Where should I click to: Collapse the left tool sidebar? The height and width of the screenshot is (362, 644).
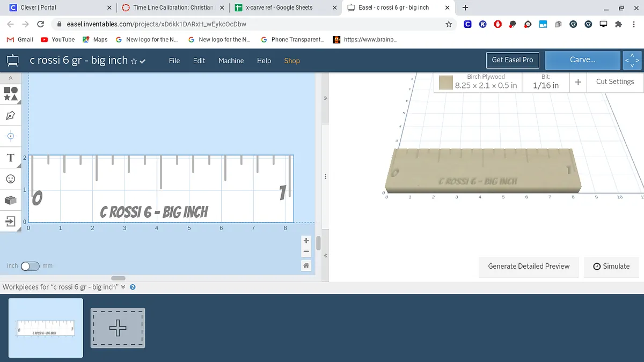tap(11, 78)
